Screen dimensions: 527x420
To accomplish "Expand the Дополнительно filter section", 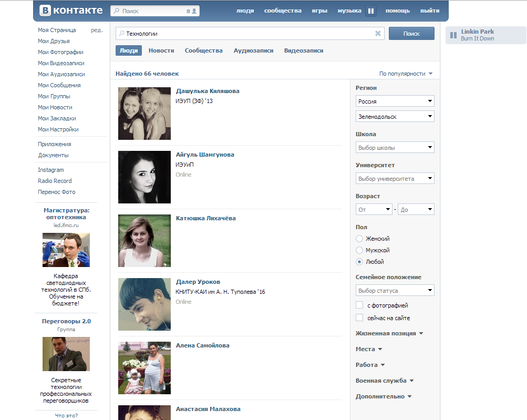I will [384, 396].
